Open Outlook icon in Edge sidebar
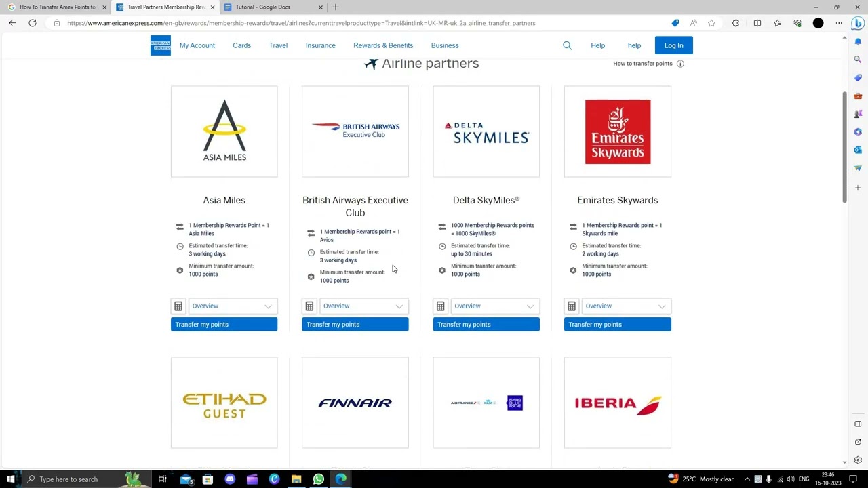868x488 pixels. (x=858, y=150)
